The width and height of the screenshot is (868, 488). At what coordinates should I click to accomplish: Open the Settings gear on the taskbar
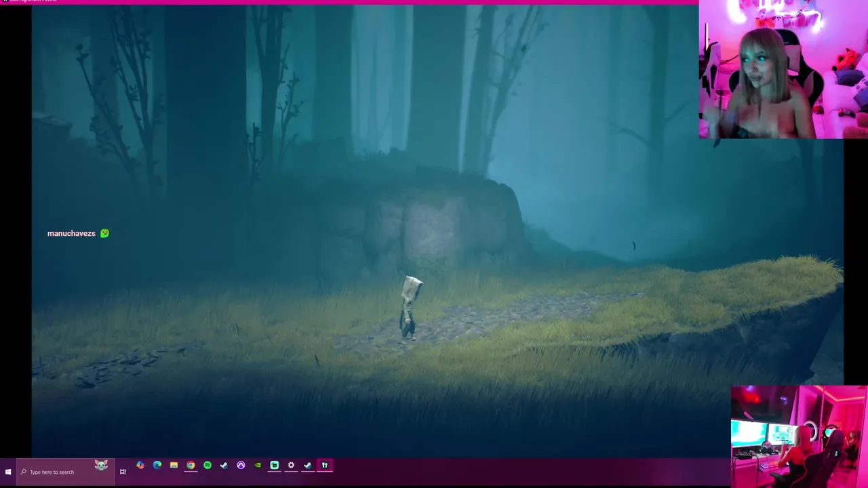[x=291, y=466]
